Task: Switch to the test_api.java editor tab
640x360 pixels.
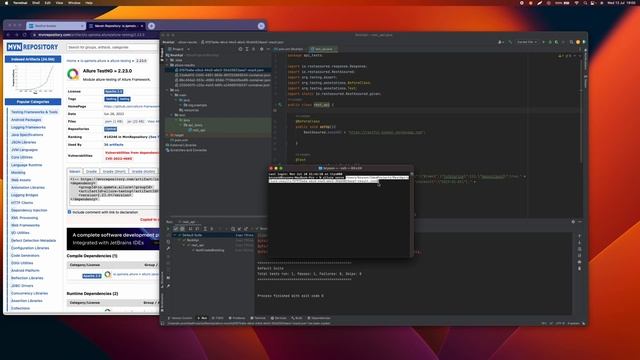Action: (x=323, y=49)
